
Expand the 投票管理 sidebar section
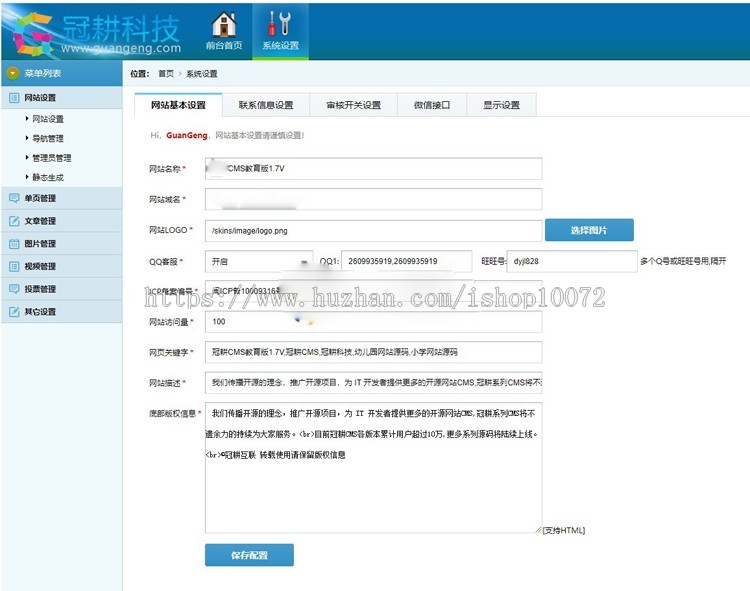tap(62, 289)
